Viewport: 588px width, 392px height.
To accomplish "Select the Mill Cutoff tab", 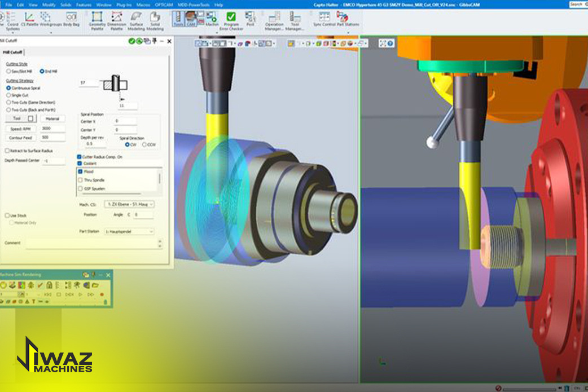I will (x=12, y=52).
